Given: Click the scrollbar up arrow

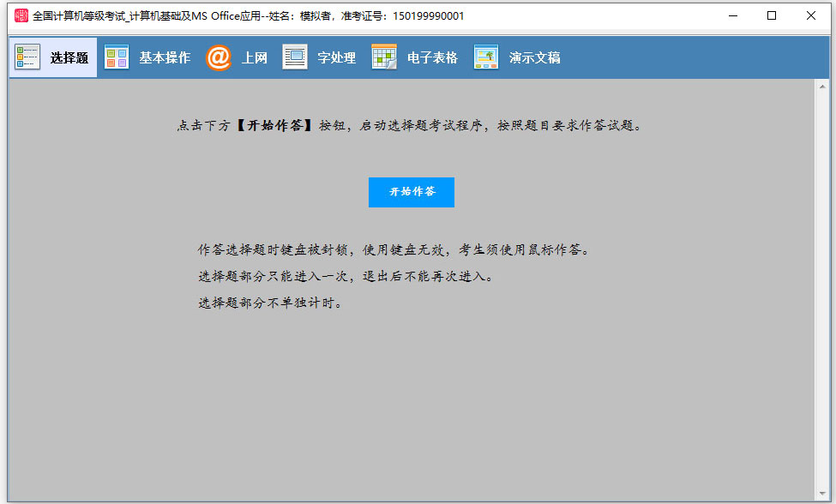Looking at the screenshot, I should coord(822,87).
